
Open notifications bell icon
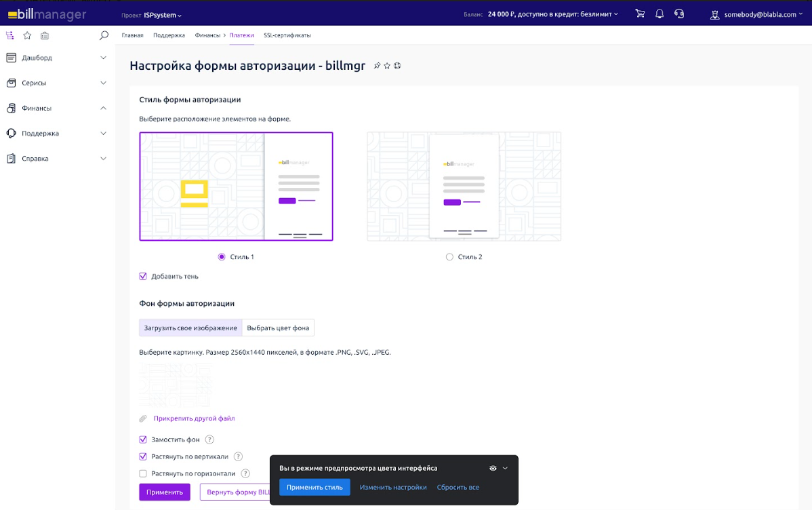[x=659, y=14]
